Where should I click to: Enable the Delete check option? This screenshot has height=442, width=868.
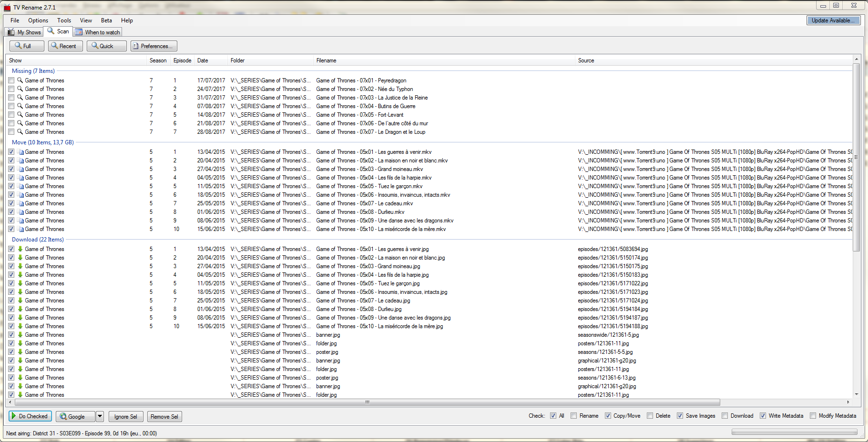pyautogui.click(x=650, y=416)
